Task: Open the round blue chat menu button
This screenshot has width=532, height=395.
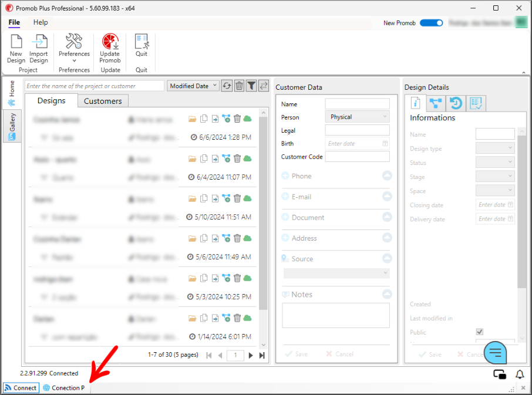Action: (x=496, y=353)
